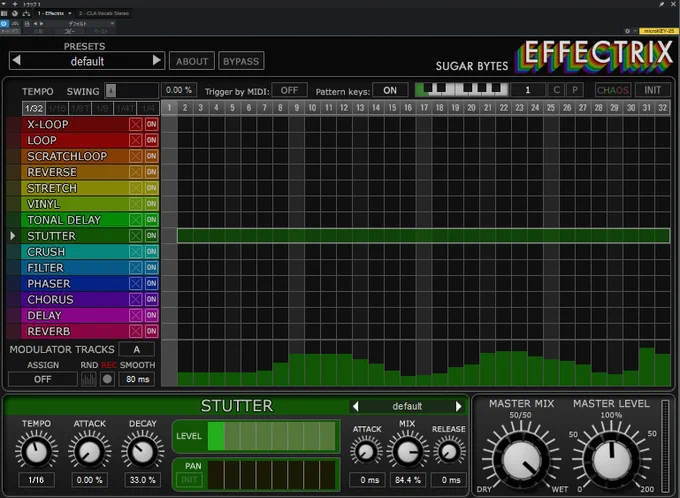Clear the SCRATCHLOOP track with X icon
Image resolution: width=680 pixels, height=498 pixels.
click(135, 156)
